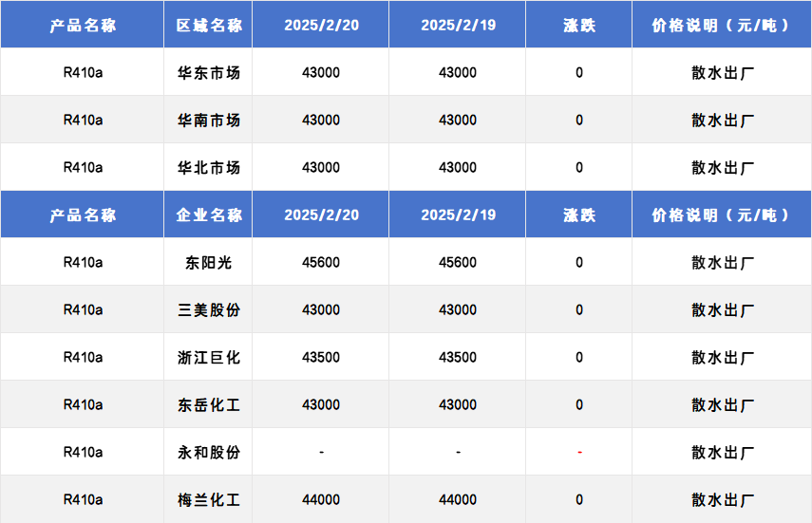Click the 区域名称 column header
This screenshot has width=812, height=523.
208,25
